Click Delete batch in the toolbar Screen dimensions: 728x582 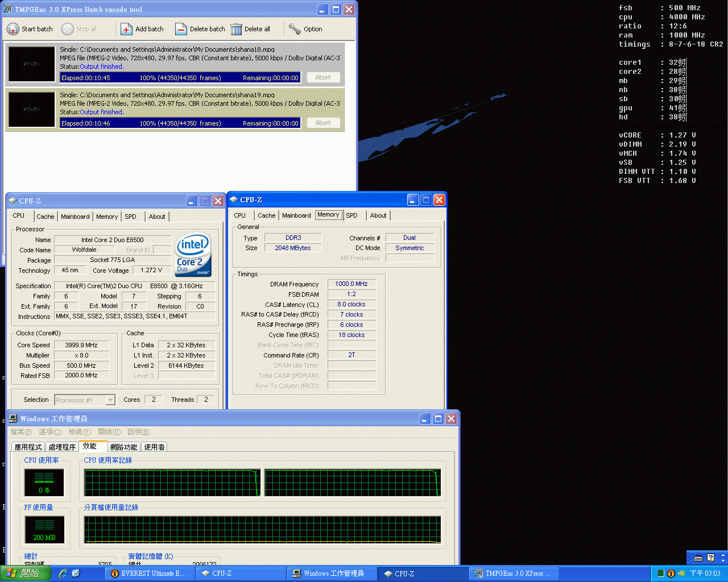(200, 29)
